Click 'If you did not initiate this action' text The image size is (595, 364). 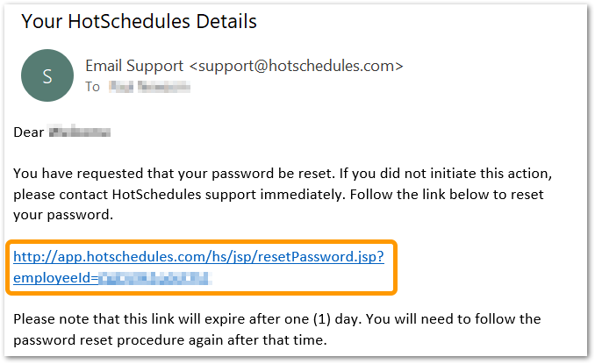446,174
